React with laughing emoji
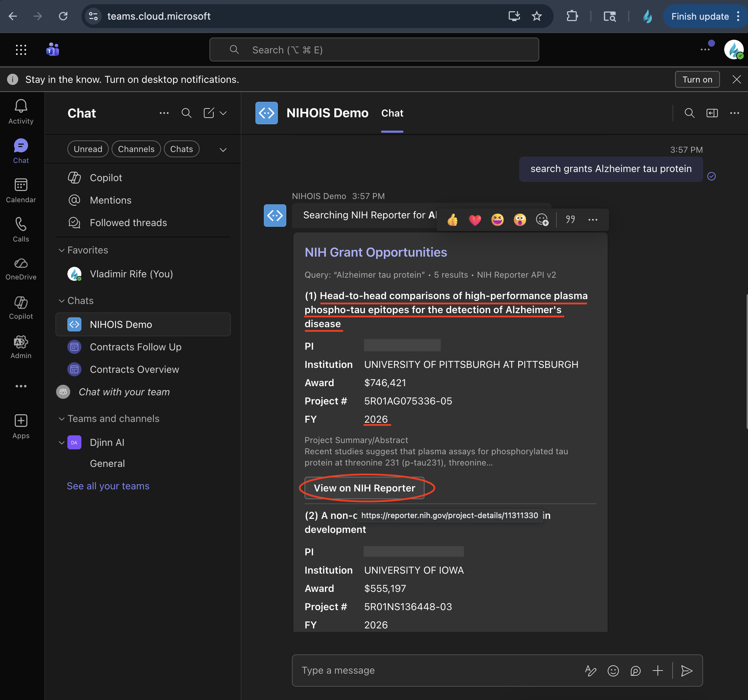The width and height of the screenshot is (748, 700). (497, 219)
